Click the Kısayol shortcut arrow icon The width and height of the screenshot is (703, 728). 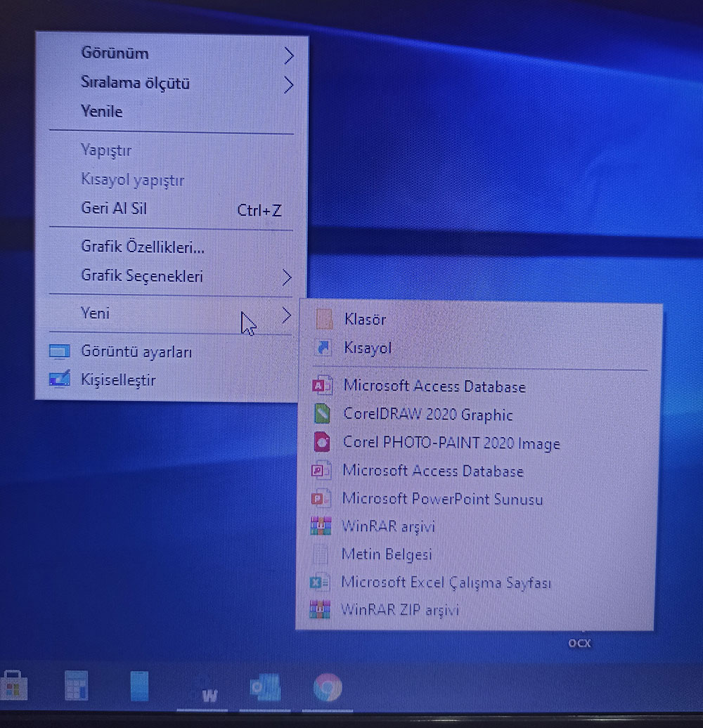click(x=323, y=347)
